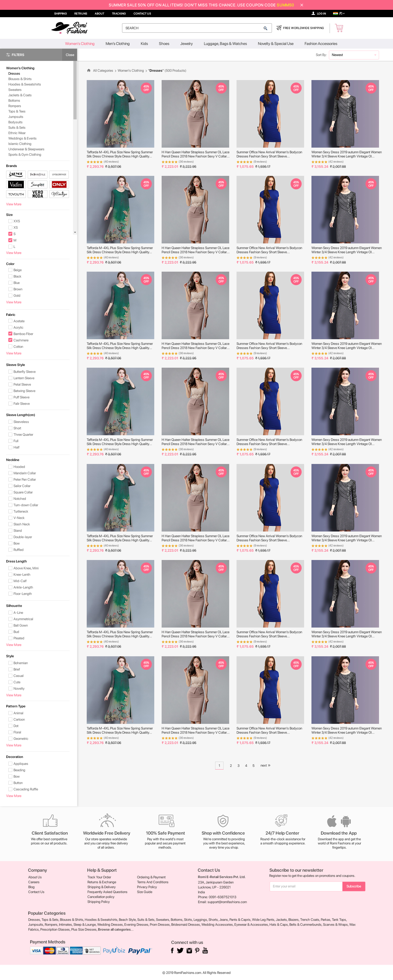Viewport: 393px width, 980px height.
Task: Click the filter sidebar scrollbar
Action: click(x=75, y=90)
